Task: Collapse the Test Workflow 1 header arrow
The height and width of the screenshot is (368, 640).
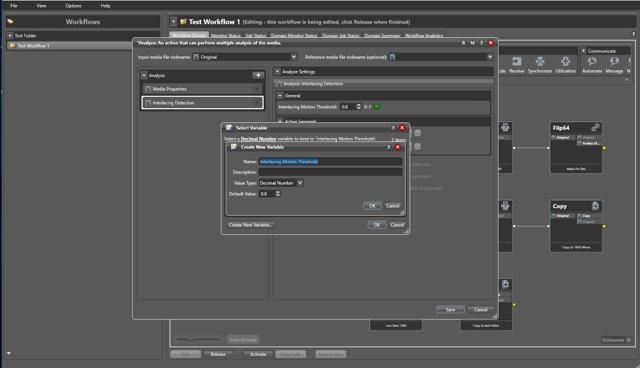Action: tap(173, 22)
